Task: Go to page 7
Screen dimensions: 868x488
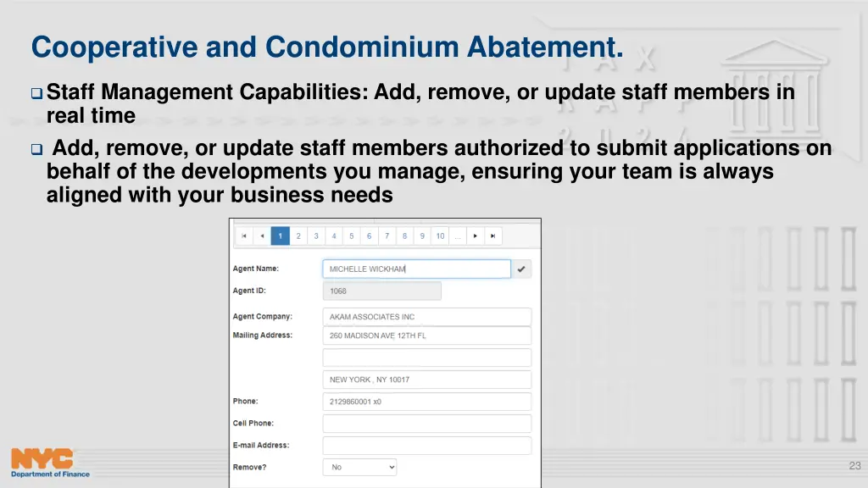Action: click(x=387, y=236)
